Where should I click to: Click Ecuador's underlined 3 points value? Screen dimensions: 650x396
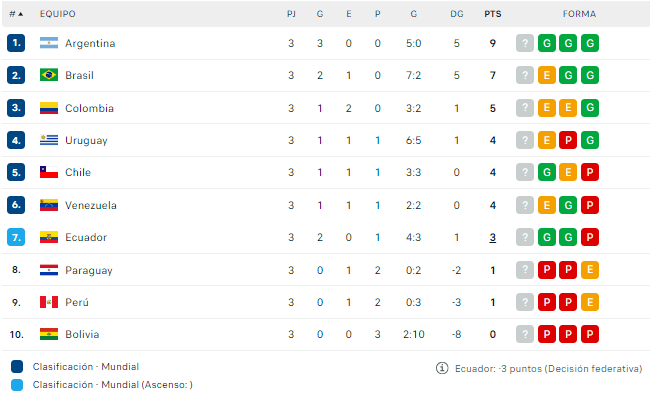(492, 237)
